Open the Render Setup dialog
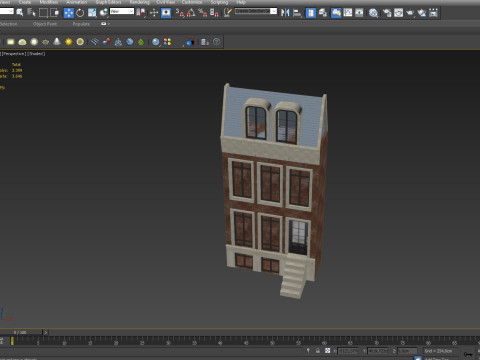The height and width of the screenshot is (360, 480). pos(387,13)
